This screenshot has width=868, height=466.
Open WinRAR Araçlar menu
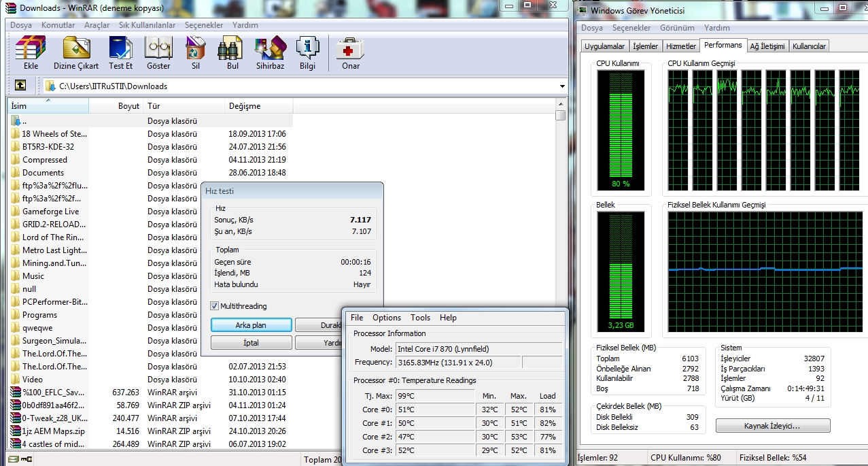(x=97, y=25)
